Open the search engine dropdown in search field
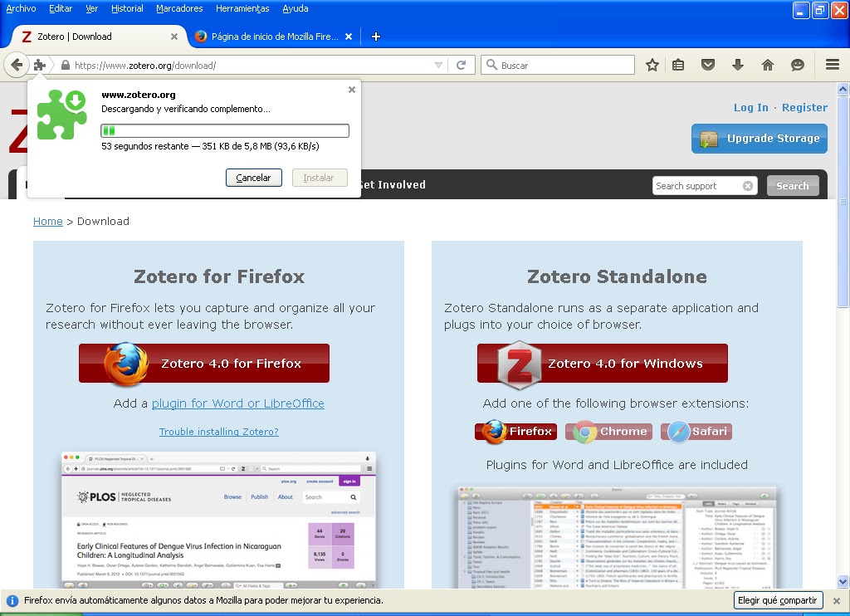The height and width of the screenshot is (616, 850). click(494, 64)
